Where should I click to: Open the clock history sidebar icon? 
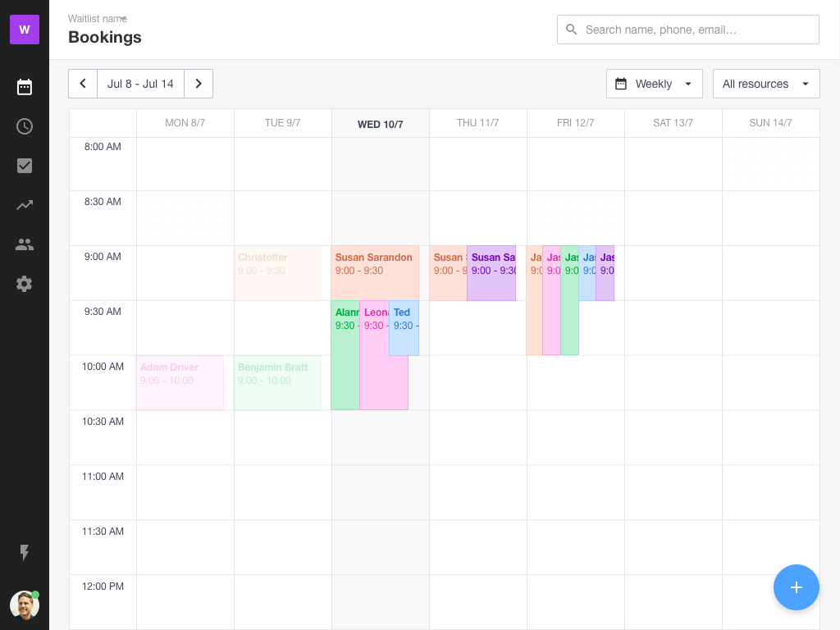pyautogui.click(x=25, y=126)
